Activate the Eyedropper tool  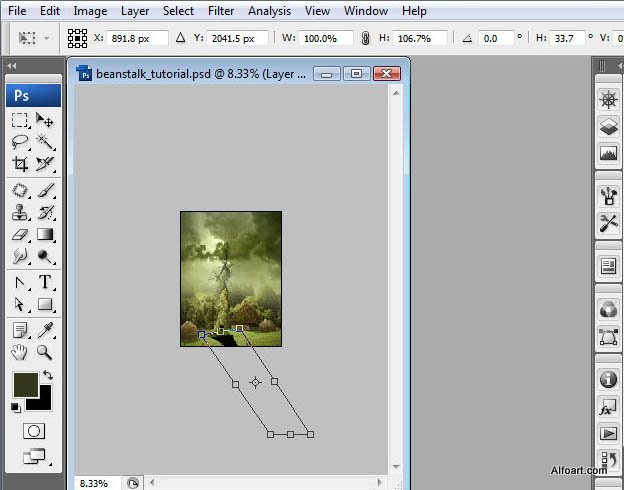[x=45, y=329]
